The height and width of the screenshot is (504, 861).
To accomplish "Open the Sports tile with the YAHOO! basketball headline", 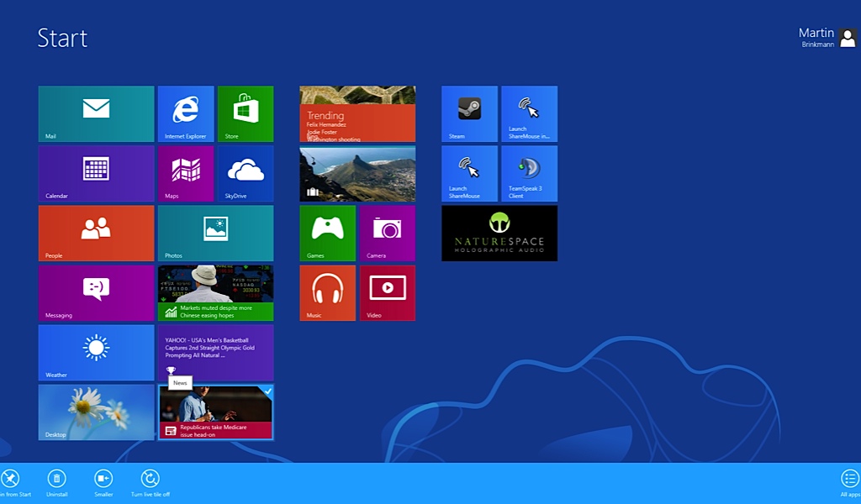I will pos(216,353).
